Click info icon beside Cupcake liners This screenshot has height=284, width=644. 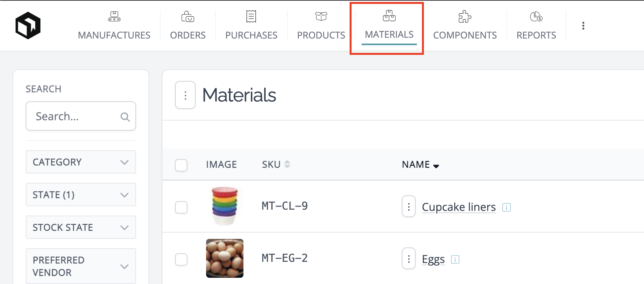click(506, 207)
